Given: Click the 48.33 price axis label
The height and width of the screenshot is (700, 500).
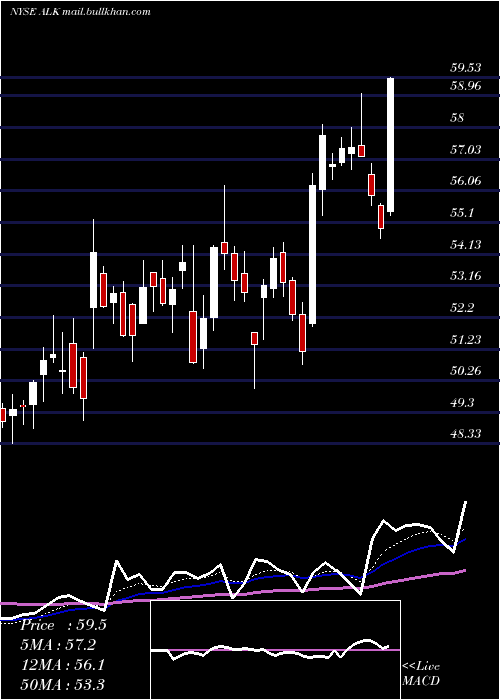Looking at the screenshot, I should pos(466,433).
